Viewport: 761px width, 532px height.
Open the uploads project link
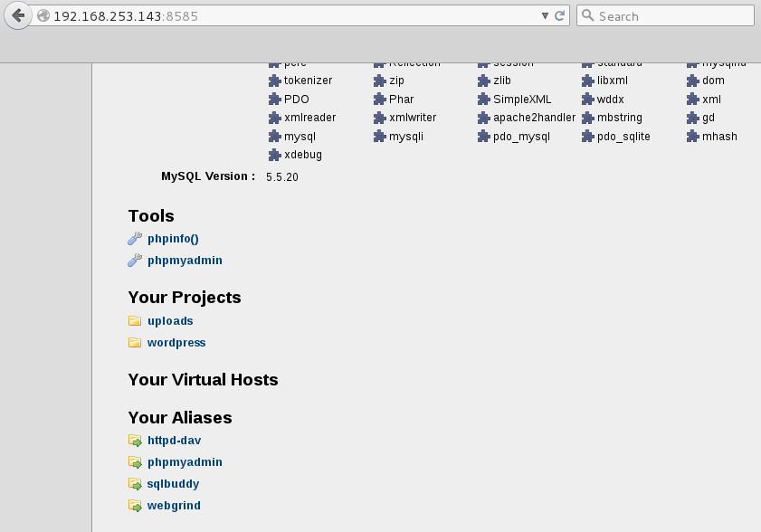(x=170, y=321)
